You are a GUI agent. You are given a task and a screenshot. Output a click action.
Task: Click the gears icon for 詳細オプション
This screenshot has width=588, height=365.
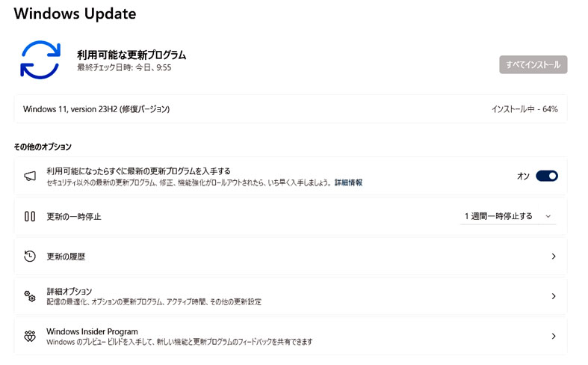(30, 296)
